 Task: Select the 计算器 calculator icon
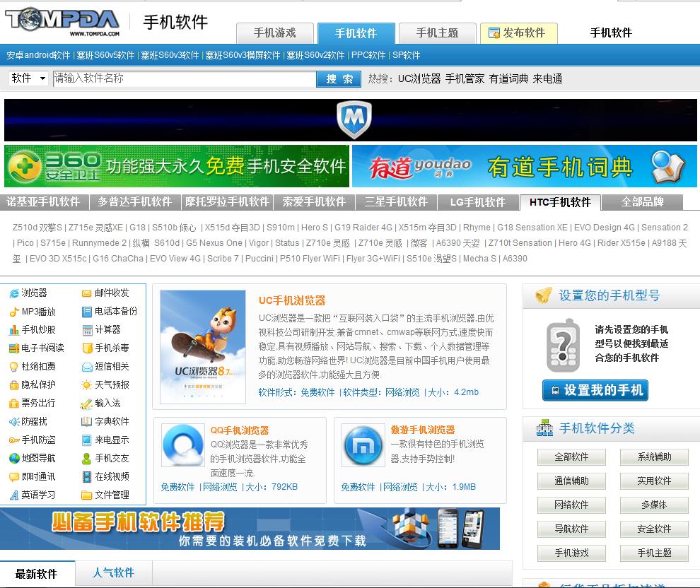click(x=86, y=330)
